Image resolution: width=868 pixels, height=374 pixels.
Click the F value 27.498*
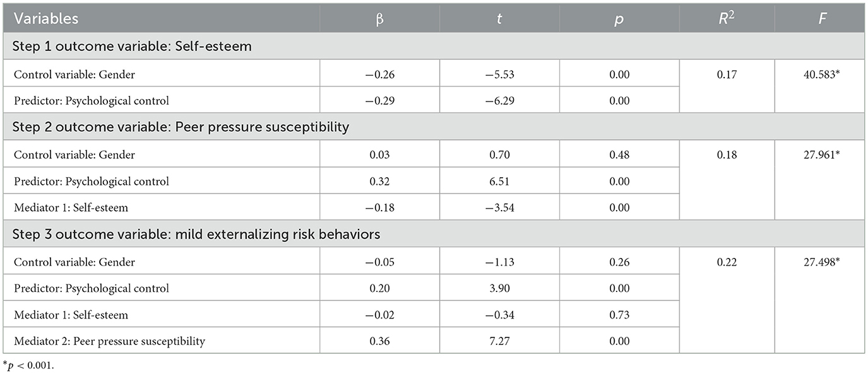(x=819, y=262)
